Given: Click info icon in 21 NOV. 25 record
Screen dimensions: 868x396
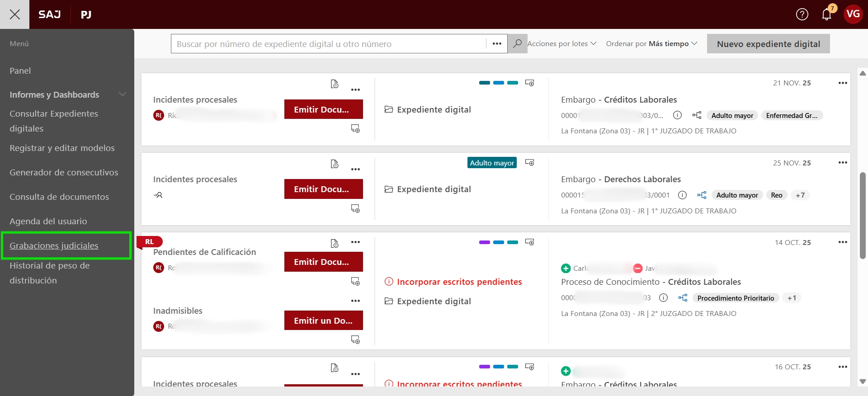Looking at the screenshot, I should pos(677,115).
